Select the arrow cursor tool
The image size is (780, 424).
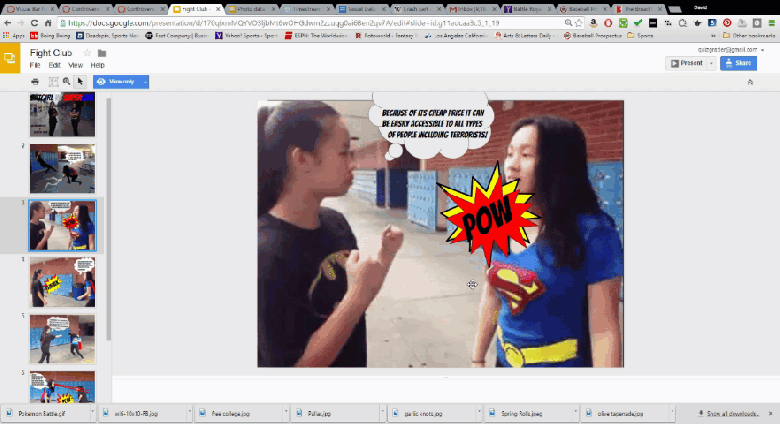click(81, 81)
